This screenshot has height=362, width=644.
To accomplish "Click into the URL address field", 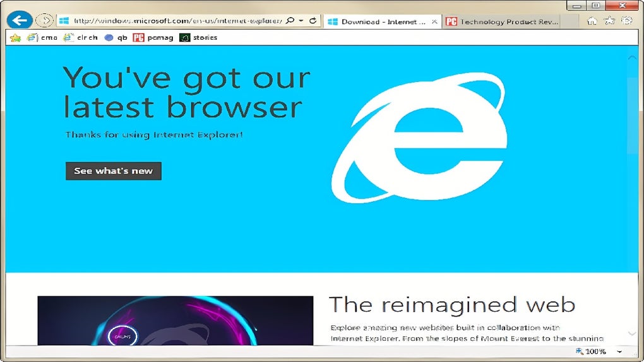I will [177, 21].
